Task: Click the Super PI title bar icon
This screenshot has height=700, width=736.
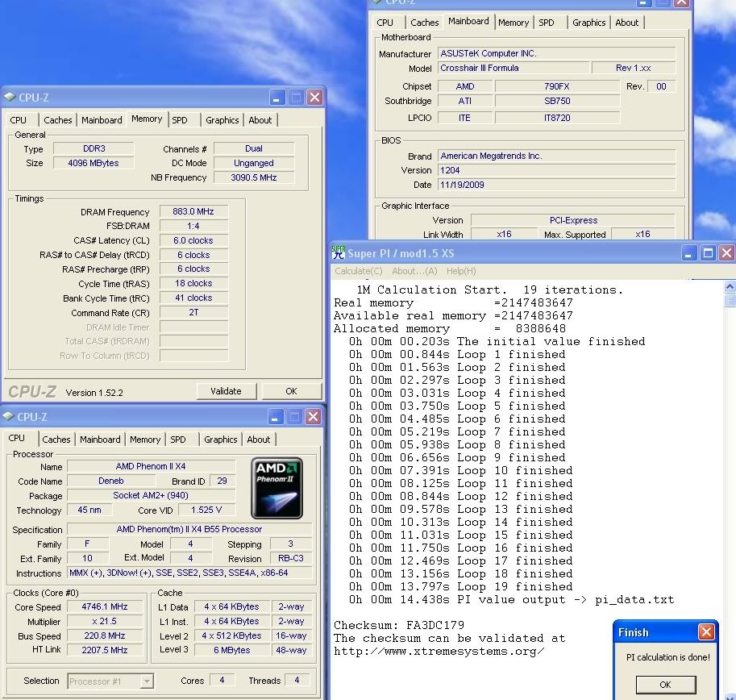Action: pyautogui.click(x=339, y=252)
